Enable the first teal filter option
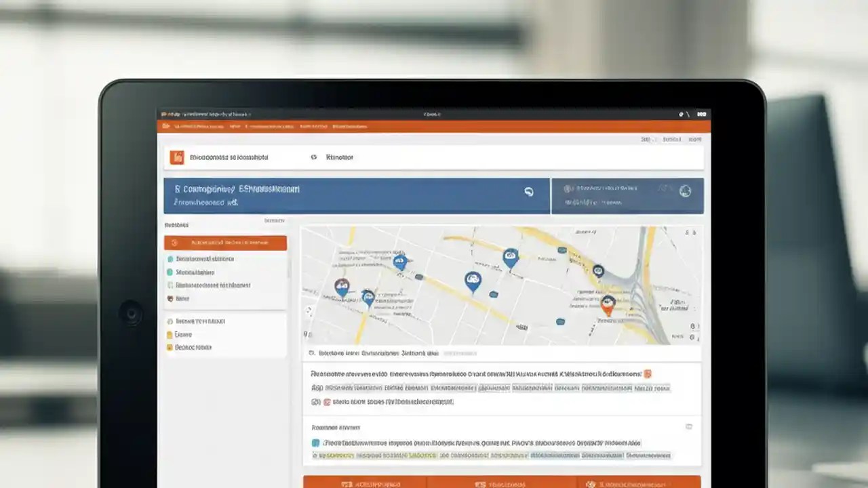The height and width of the screenshot is (488, 868). [x=170, y=260]
